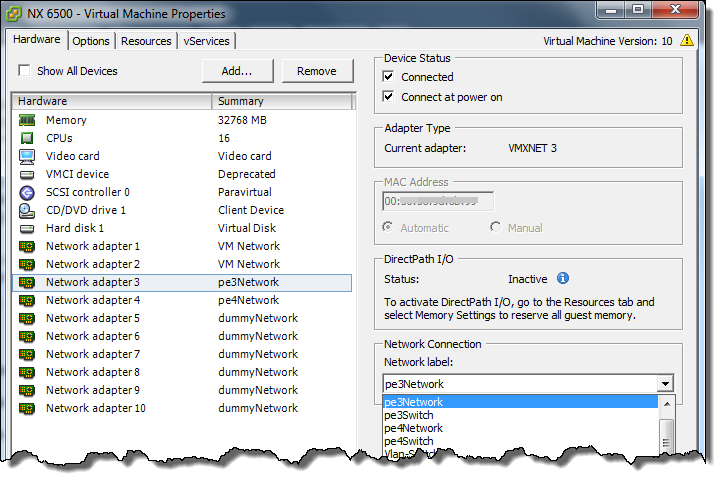Select the Automatic MAC address radio button
The image size is (721, 491).
click(x=388, y=227)
